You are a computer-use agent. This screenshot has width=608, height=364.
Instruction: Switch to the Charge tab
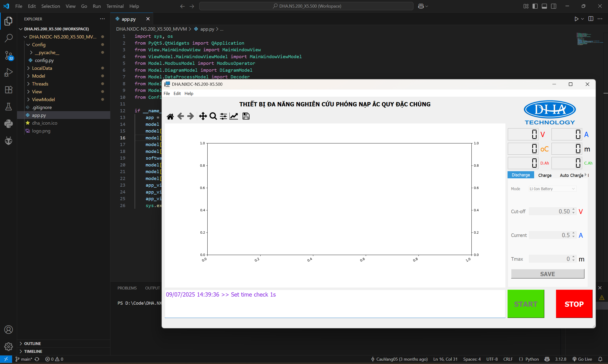[x=545, y=175]
